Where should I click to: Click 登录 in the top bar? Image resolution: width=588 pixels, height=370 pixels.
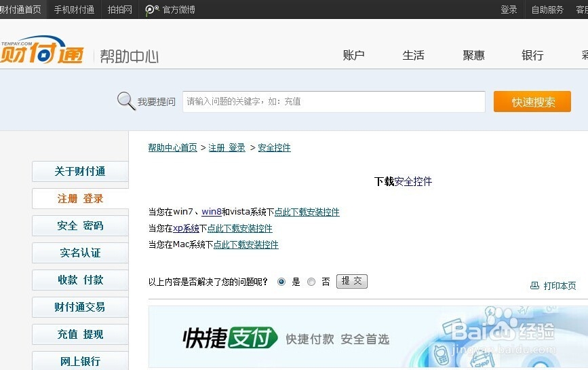[509, 10]
